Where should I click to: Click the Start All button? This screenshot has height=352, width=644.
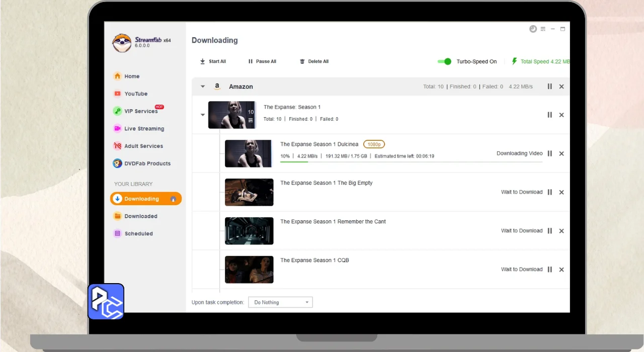pos(213,61)
